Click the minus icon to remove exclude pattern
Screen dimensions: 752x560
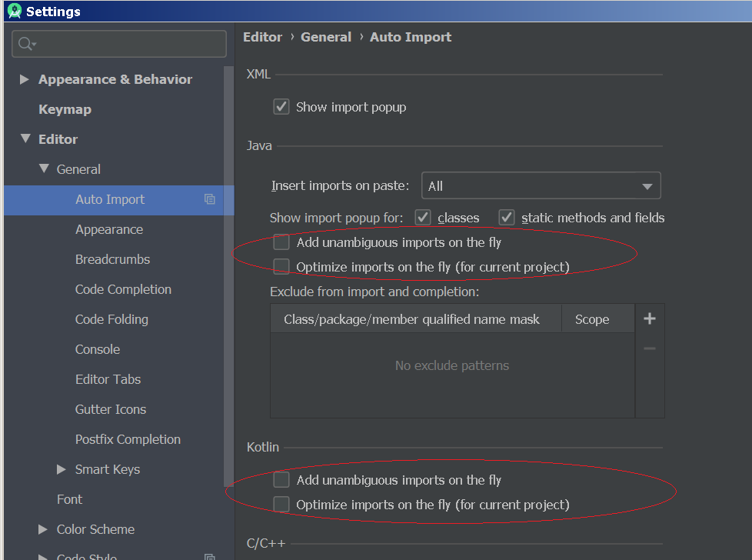pyautogui.click(x=650, y=348)
